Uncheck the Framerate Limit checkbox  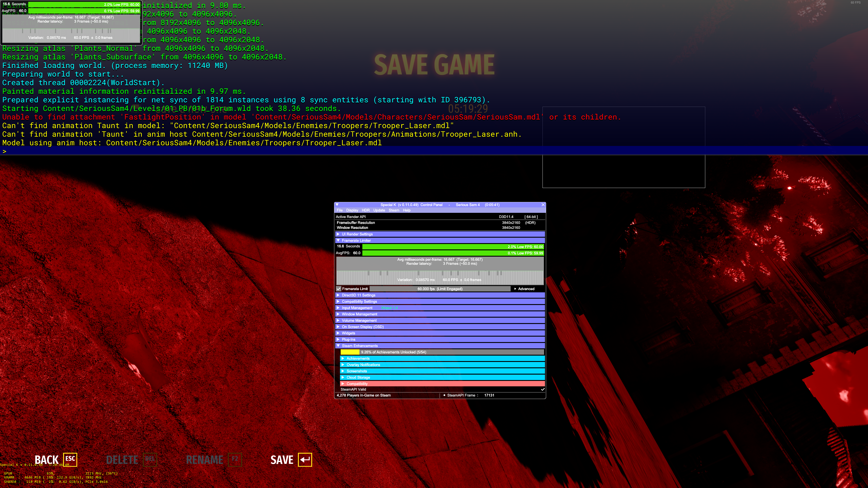pyautogui.click(x=339, y=289)
